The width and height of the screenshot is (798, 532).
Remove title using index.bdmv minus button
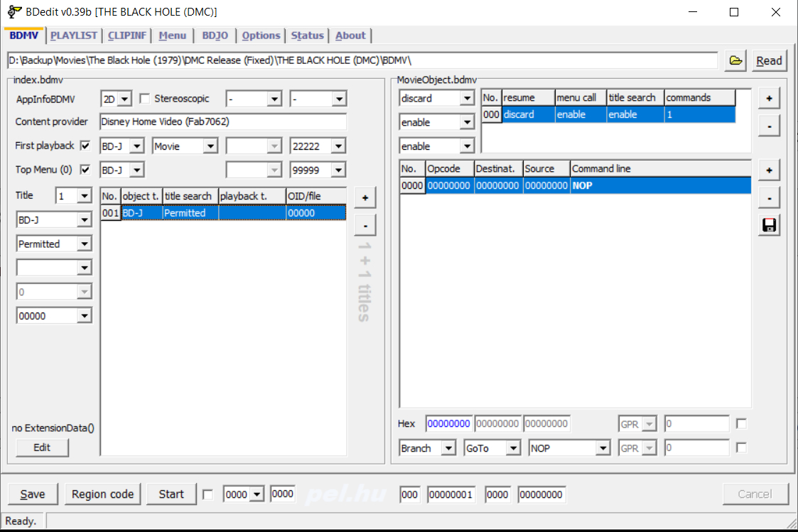tap(365, 225)
